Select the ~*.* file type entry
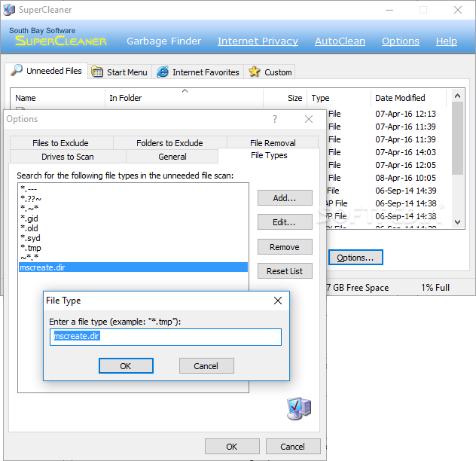The height and width of the screenshot is (461, 476). click(133, 258)
